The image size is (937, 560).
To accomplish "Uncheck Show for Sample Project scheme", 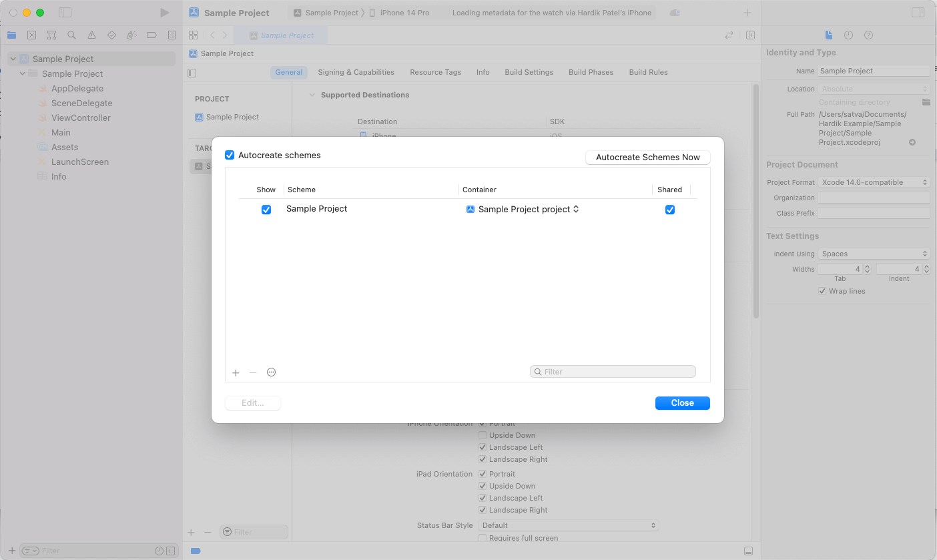I will pos(266,210).
